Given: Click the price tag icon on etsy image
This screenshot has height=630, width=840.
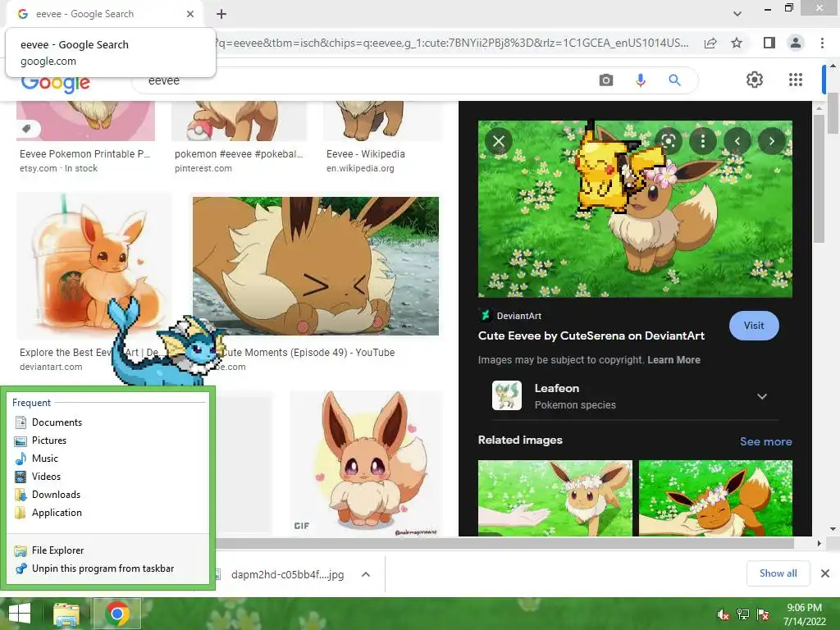Looking at the screenshot, I should tap(26, 128).
